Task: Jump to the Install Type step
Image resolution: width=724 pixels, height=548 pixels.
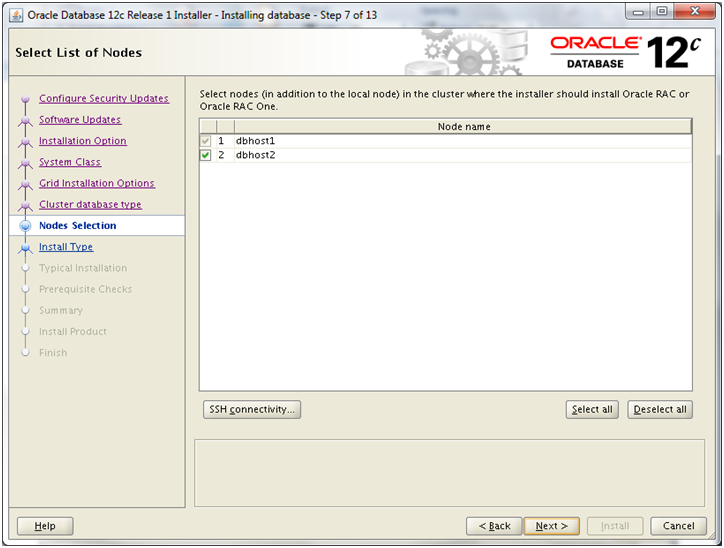Action: coord(66,247)
